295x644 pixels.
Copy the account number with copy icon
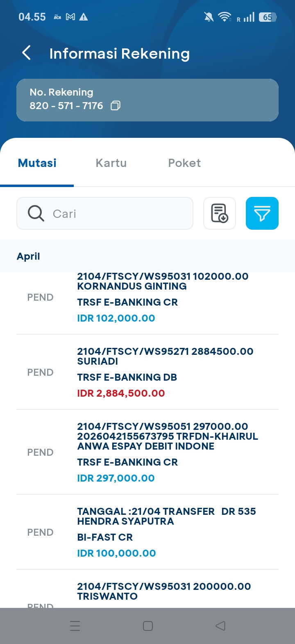(116, 106)
